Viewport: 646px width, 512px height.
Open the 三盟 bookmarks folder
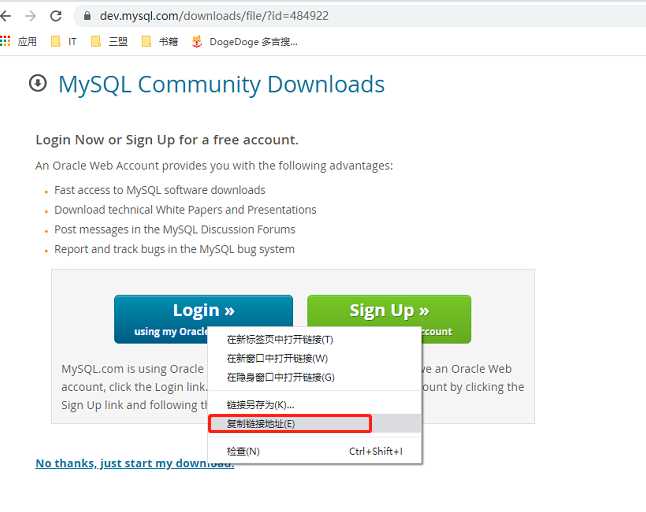click(x=109, y=42)
